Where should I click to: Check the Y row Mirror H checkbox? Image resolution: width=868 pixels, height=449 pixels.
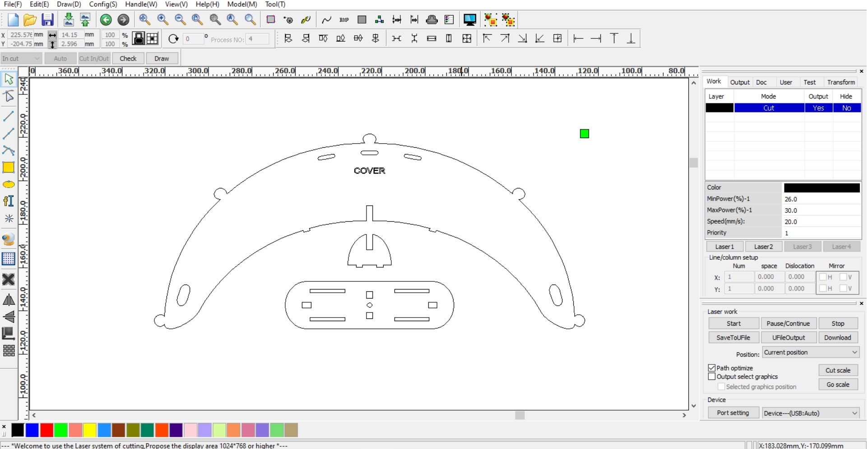pyautogui.click(x=823, y=289)
